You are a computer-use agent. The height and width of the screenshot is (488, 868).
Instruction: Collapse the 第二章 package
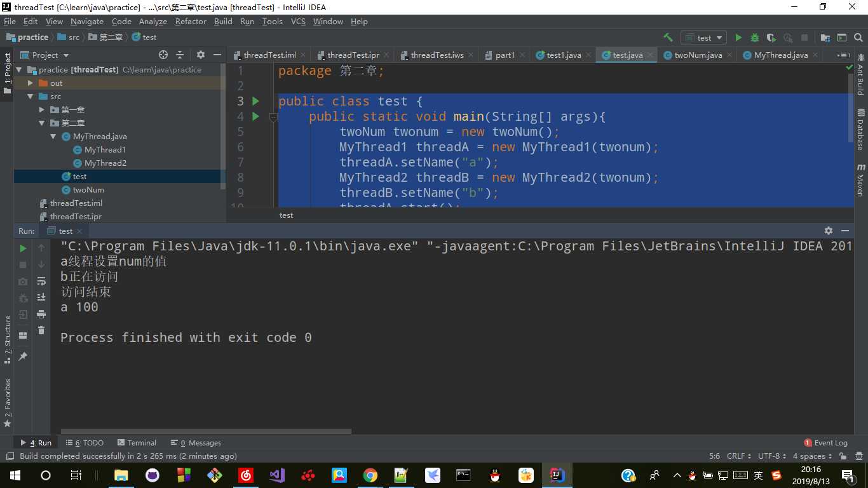pos(41,123)
